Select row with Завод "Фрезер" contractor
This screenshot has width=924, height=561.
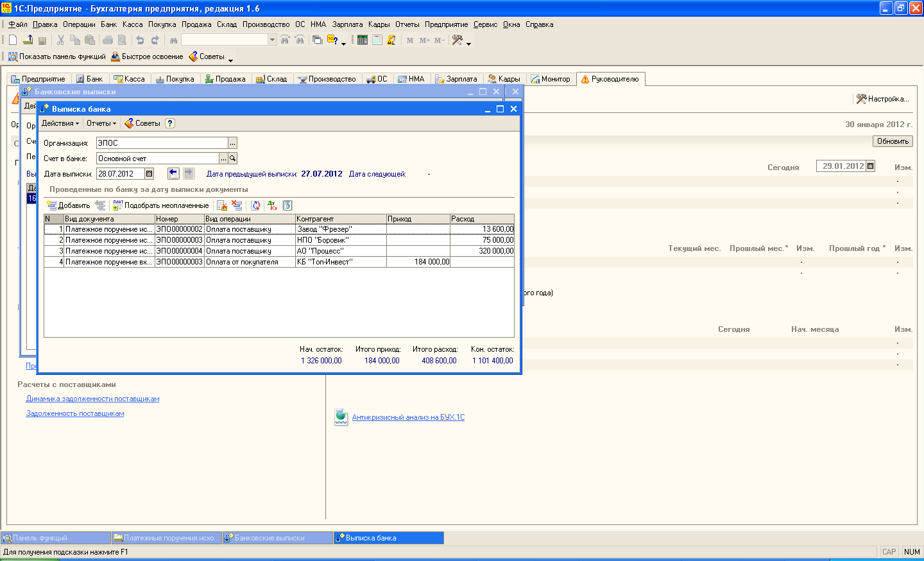279,229
